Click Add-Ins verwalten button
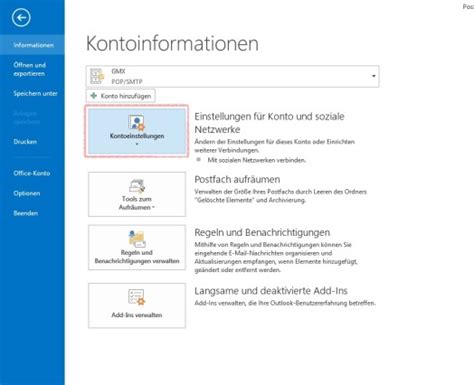The image size is (474, 385). tap(137, 306)
